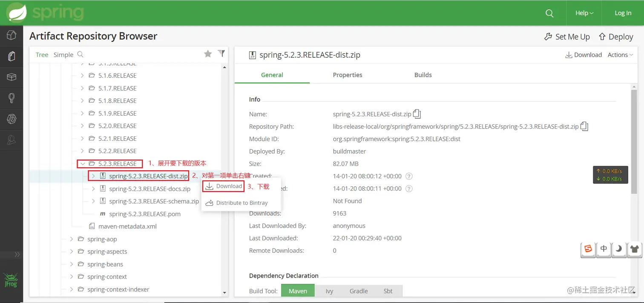Expand the 5.1.6.RELEASE folder chevron
The width and height of the screenshot is (644, 303).
tap(82, 76)
